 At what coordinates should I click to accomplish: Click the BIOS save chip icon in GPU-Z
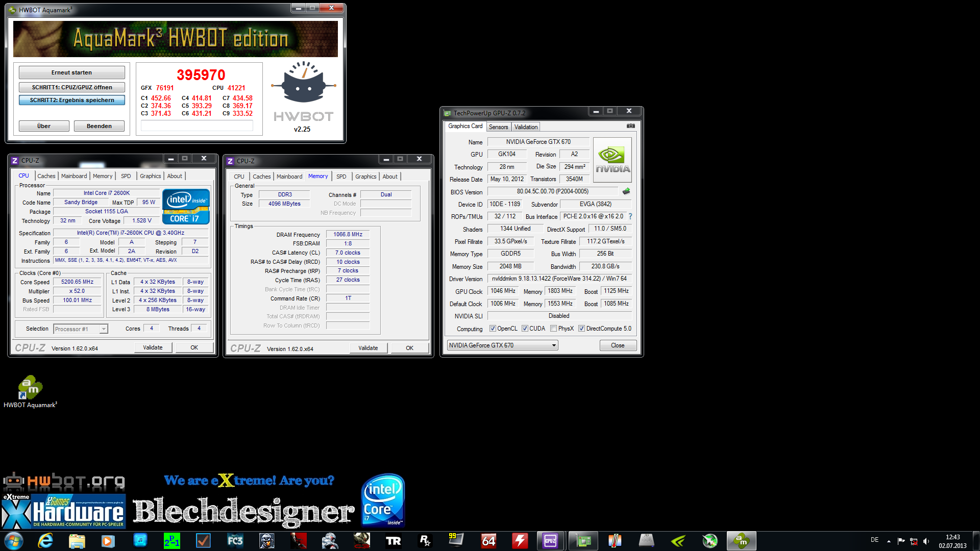pos(626,191)
